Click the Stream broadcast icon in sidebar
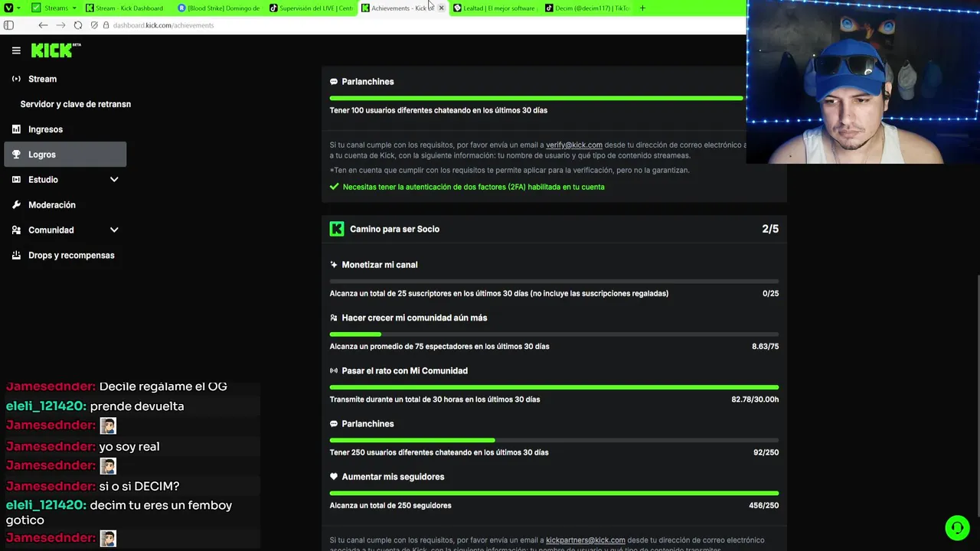980x551 pixels. click(16, 79)
